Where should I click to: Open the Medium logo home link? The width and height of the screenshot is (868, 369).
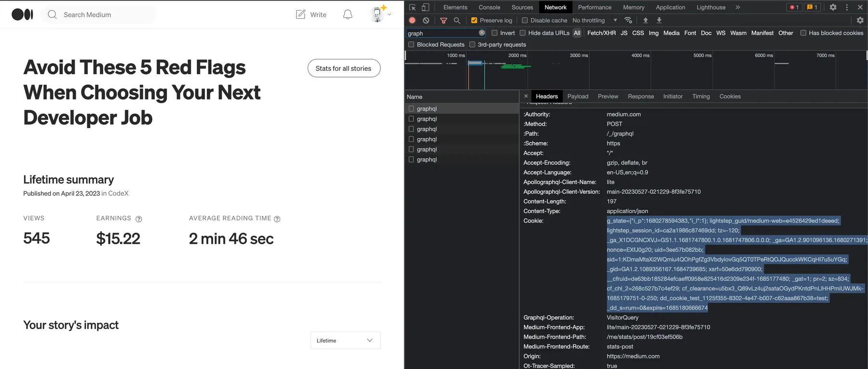point(22,14)
